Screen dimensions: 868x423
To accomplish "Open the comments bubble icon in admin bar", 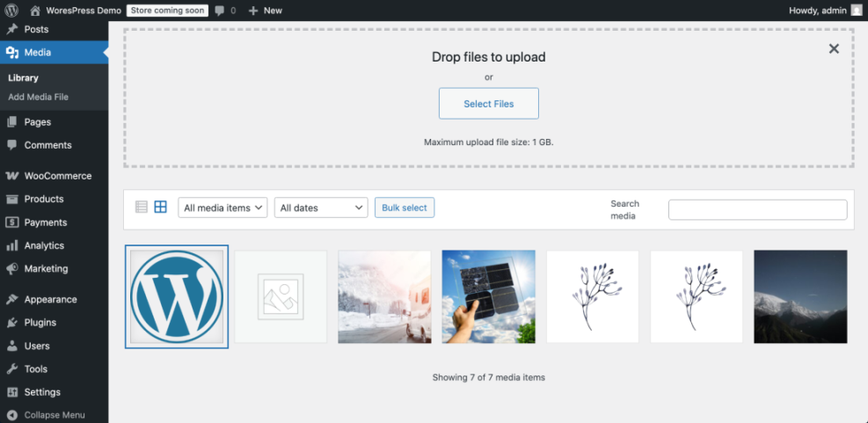I will pos(221,11).
